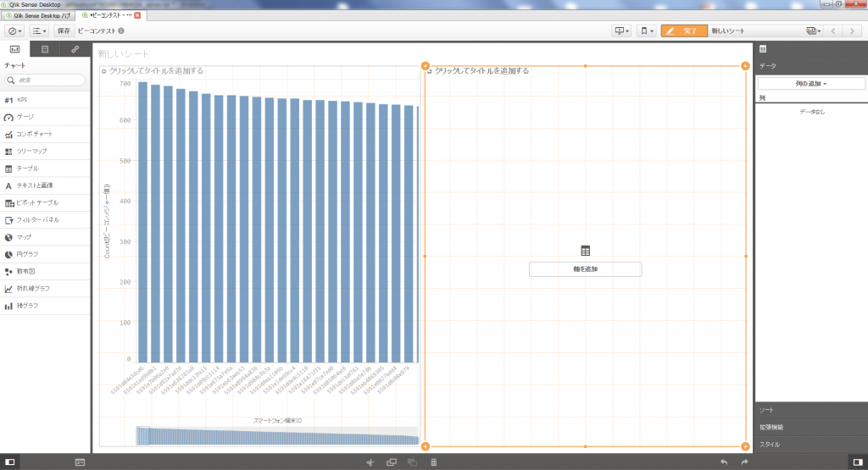This screenshot has height=470, width=868.
Task: Open app info icon beside ビーコンテスト
Action: 121,31
